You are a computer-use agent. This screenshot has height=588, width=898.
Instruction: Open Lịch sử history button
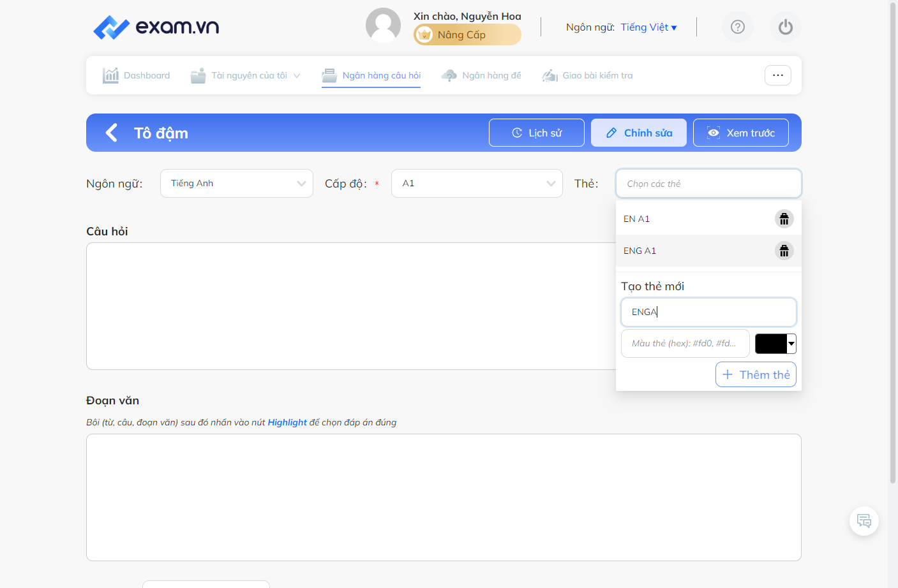[x=537, y=133]
